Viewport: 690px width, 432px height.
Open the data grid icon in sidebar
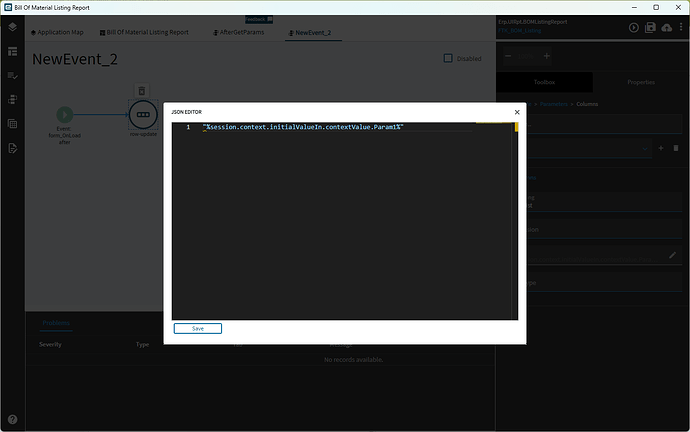12,124
